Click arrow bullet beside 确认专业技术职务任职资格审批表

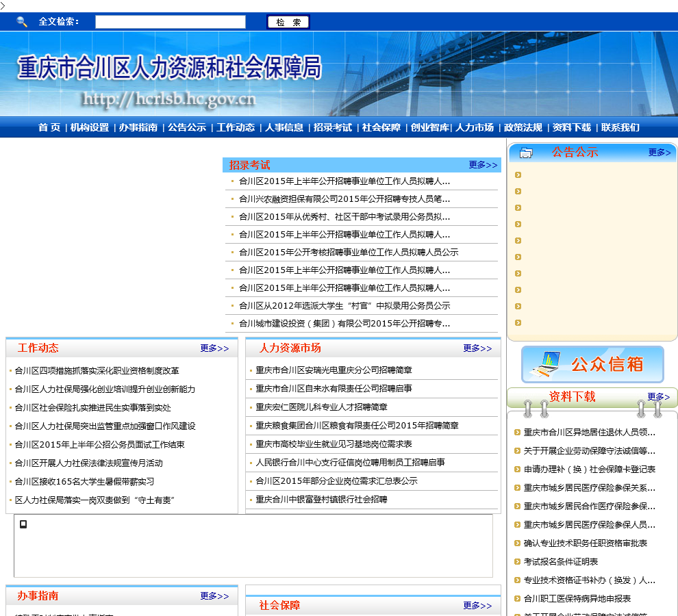coord(517,543)
